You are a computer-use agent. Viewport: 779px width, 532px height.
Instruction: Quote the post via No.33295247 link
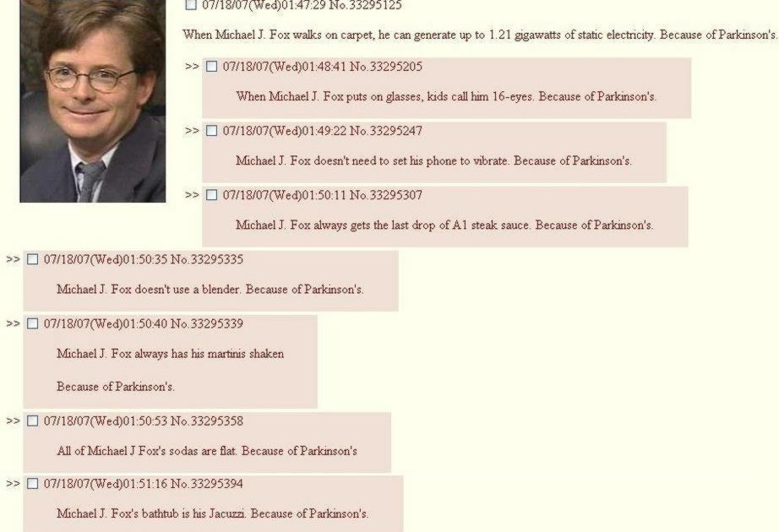386,131
